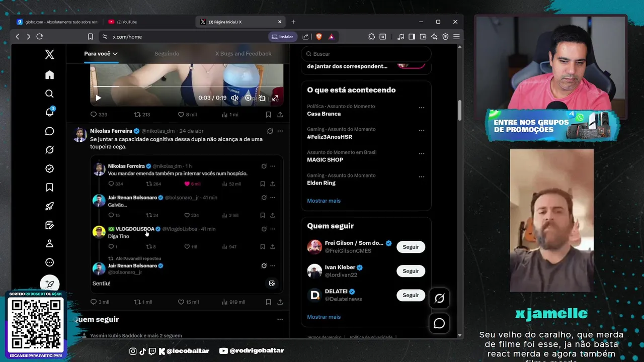Open Profile person icon in sidebar

point(49,243)
